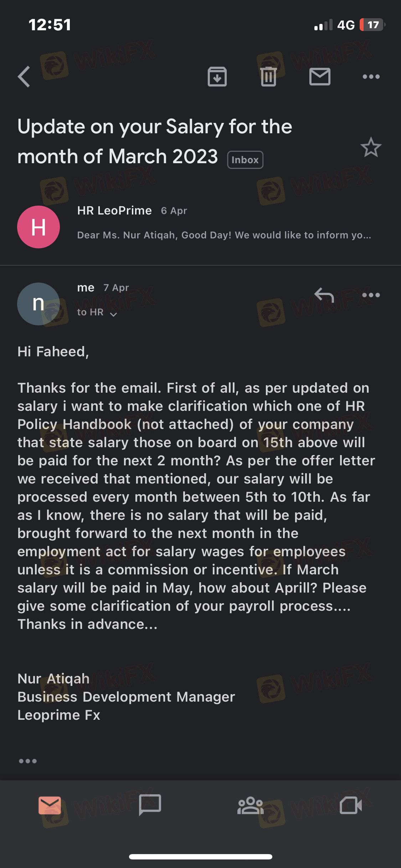
Task: Star the salary update conversation
Action: [x=371, y=147]
